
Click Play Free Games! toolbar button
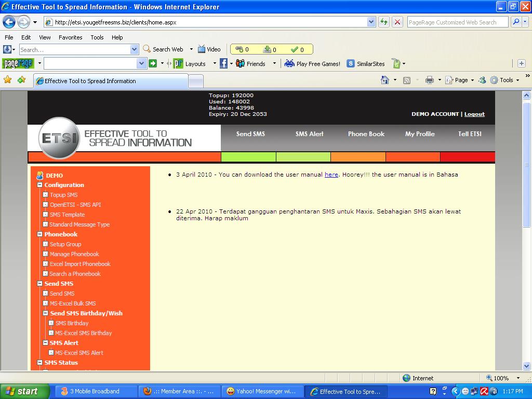point(312,63)
